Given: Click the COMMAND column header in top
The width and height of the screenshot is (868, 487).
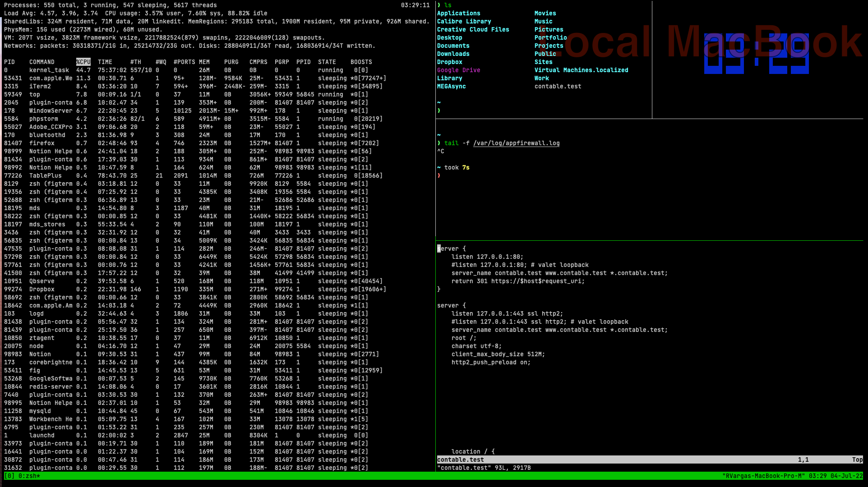Looking at the screenshot, I should point(42,62).
